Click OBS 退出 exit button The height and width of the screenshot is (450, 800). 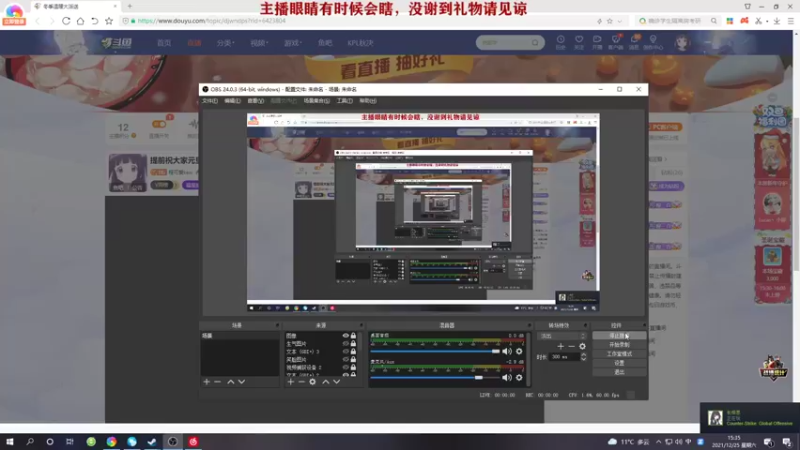[x=619, y=372]
